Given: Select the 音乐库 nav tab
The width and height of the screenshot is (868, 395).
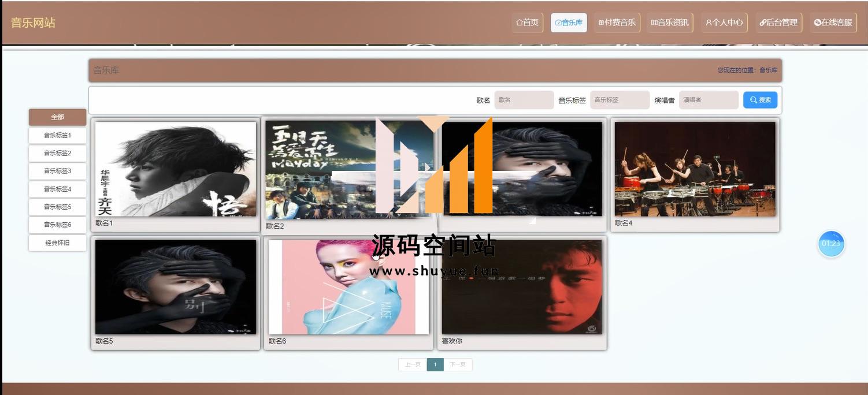Looking at the screenshot, I should point(569,23).
